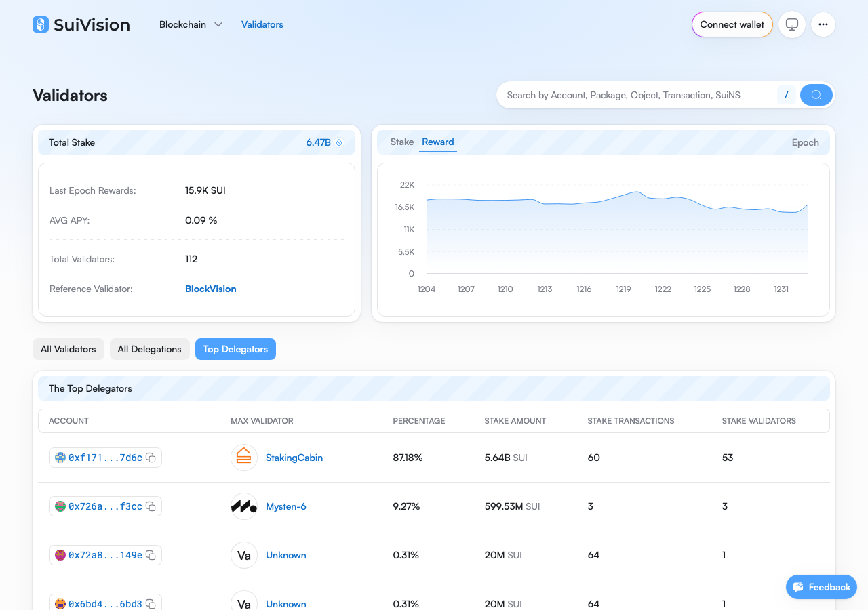Show the All Validators tab
868x610 pixels.
click(68, 349)
